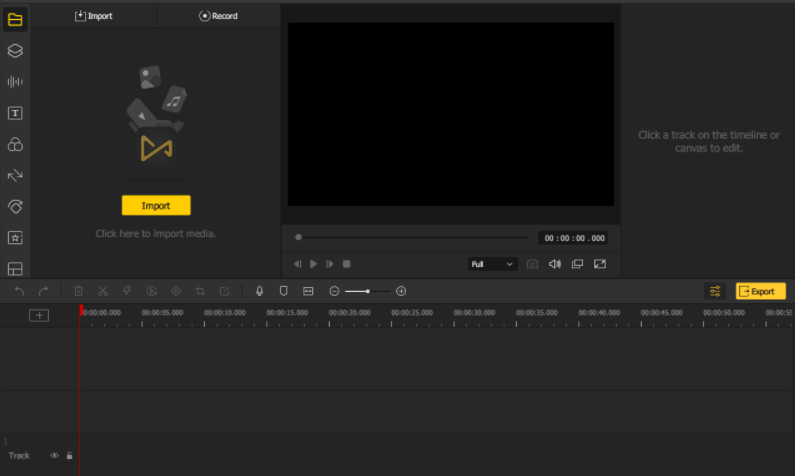Add a new track with the plus button

(39, 315)
